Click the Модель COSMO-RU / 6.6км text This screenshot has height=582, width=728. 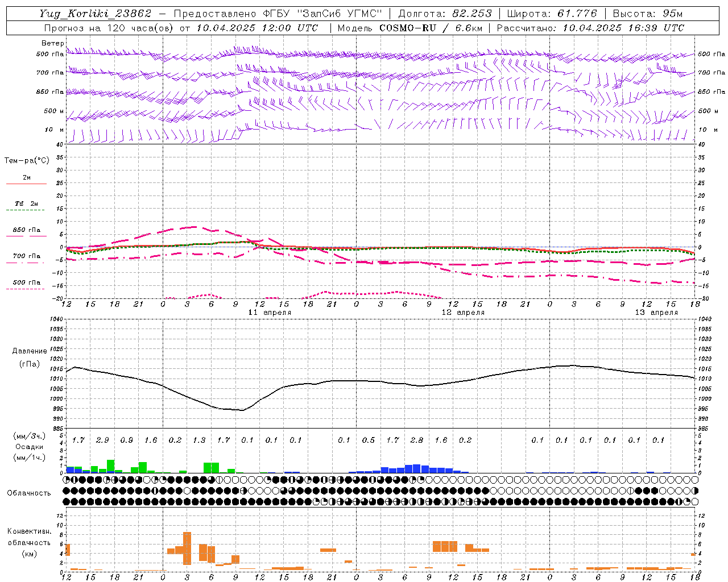click(x=409, y=28)
